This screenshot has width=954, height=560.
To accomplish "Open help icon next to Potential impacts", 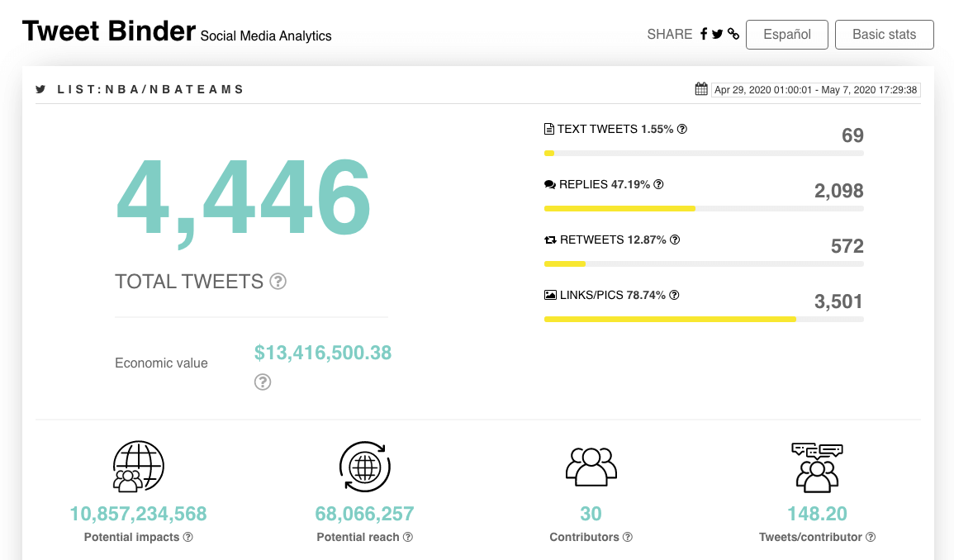I will [x=188, y=537].
